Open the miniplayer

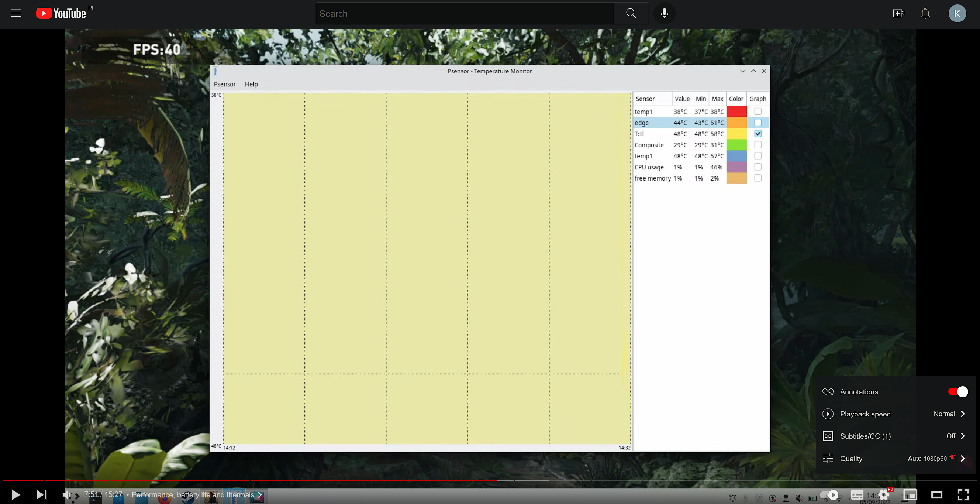[x=910, y=494]
